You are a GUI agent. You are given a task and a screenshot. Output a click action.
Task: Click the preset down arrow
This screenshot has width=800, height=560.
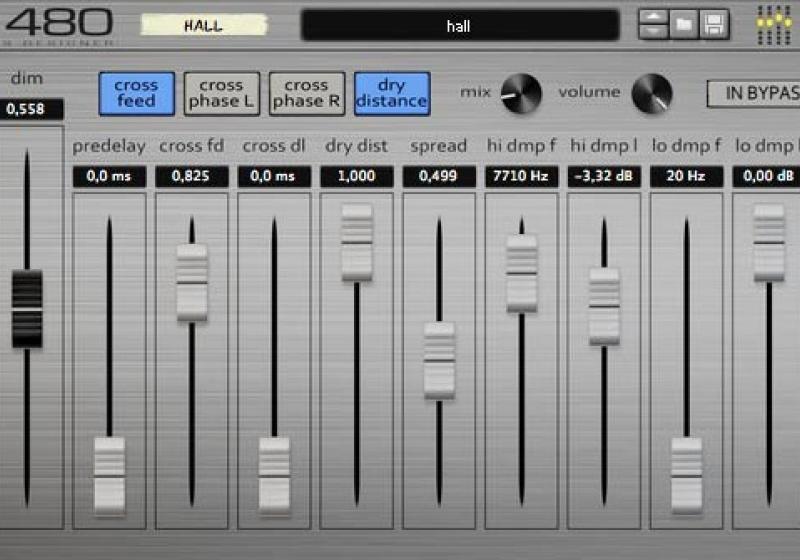coord(653,32)
